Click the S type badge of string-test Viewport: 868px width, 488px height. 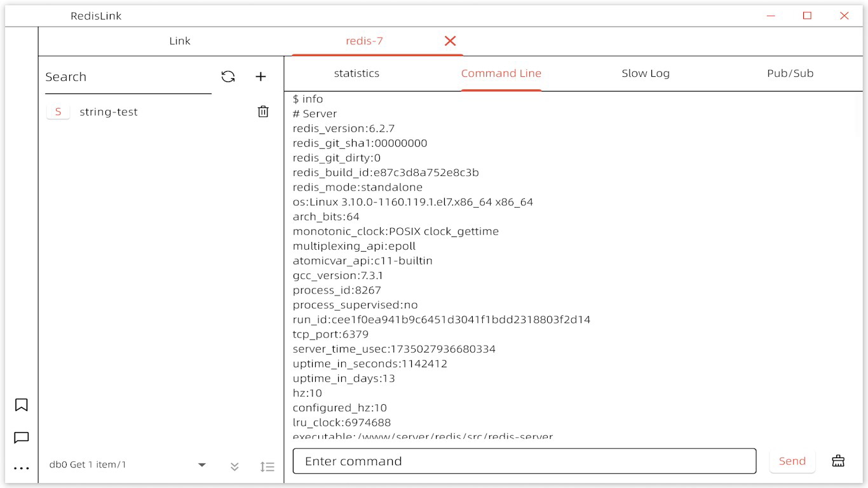point(58,112)
